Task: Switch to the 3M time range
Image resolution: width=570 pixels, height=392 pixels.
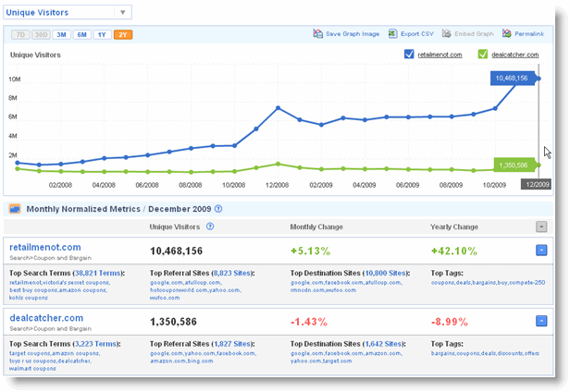Action: (x=61, y=35)
